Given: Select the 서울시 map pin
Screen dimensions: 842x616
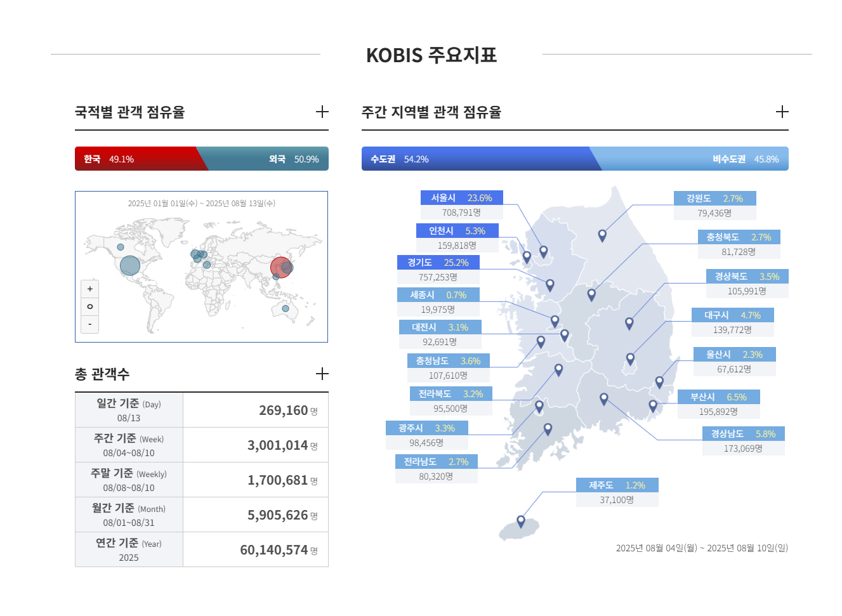Looking at the screenshot, I should (x=543, y=251).
